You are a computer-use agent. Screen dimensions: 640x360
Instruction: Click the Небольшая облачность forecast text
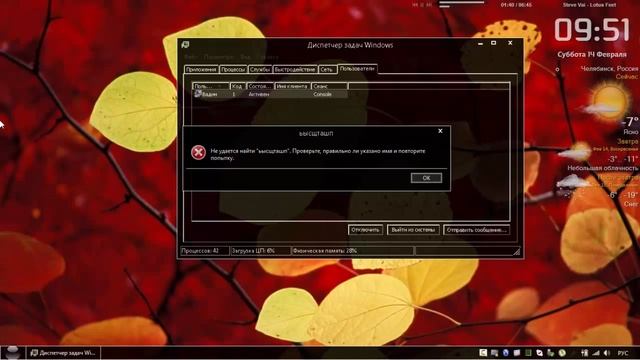(x=602, y=168)
